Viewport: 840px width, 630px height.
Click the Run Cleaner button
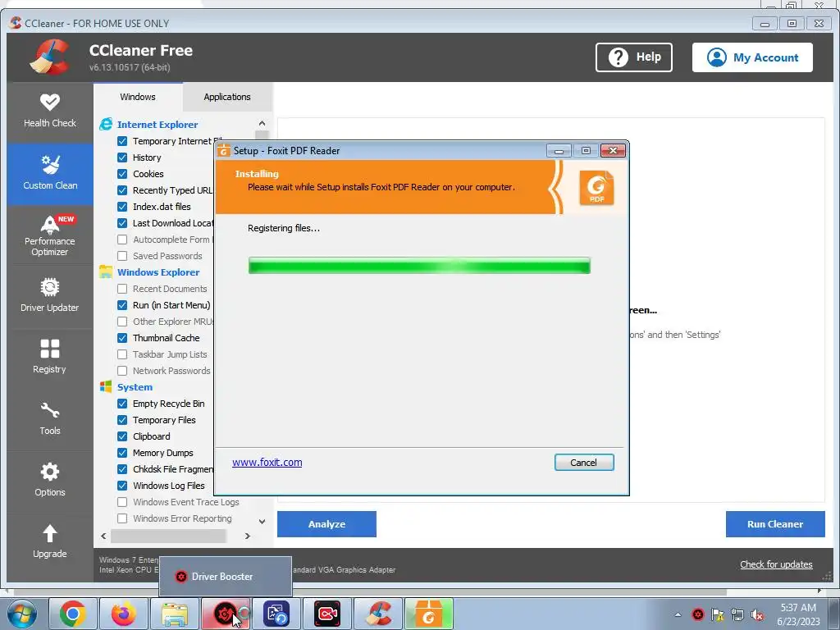[x=775, y=524]
